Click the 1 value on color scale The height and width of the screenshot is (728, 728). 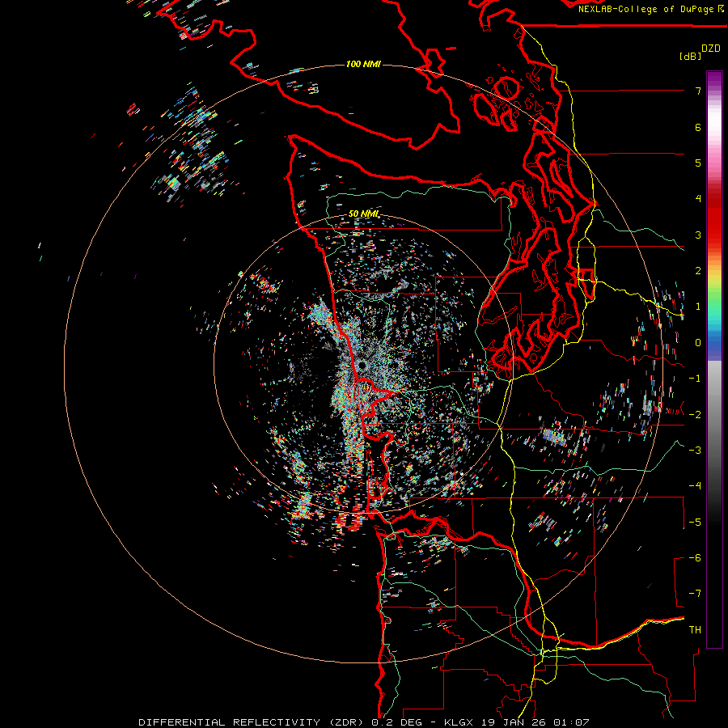pos(698,307)
